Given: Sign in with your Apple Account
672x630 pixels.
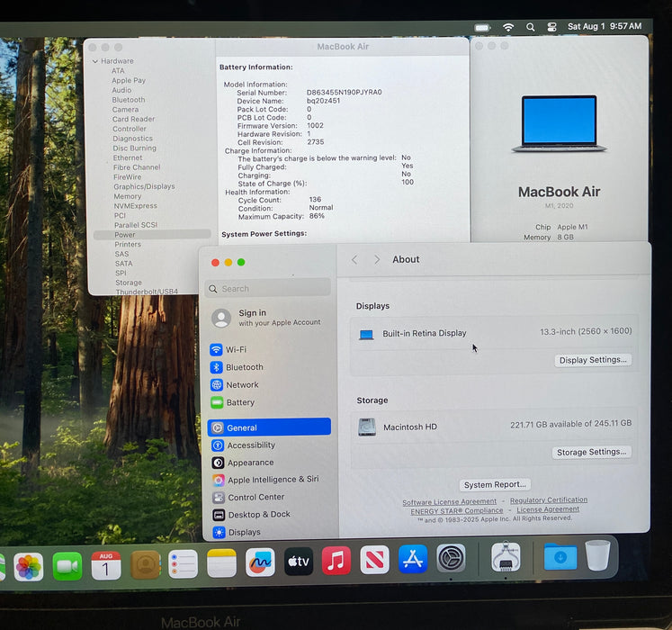Looking at the screenshot, I should pos(268,318).
